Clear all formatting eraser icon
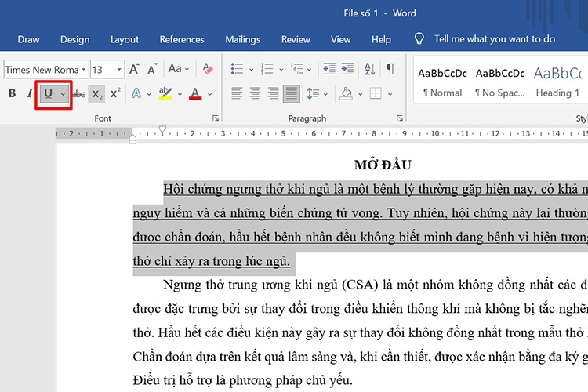588x392 pixels. (x=208, y=69)
